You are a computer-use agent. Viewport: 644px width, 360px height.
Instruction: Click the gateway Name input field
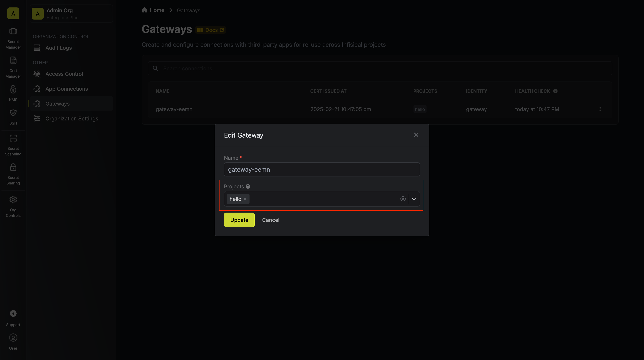click(x=322, y=170)
